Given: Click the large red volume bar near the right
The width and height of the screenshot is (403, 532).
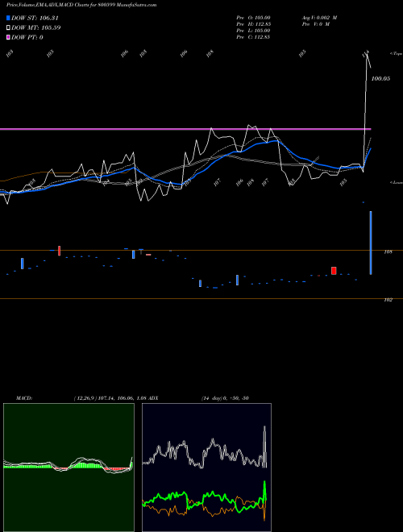Looking at the screenshot, I should (334, 271).
